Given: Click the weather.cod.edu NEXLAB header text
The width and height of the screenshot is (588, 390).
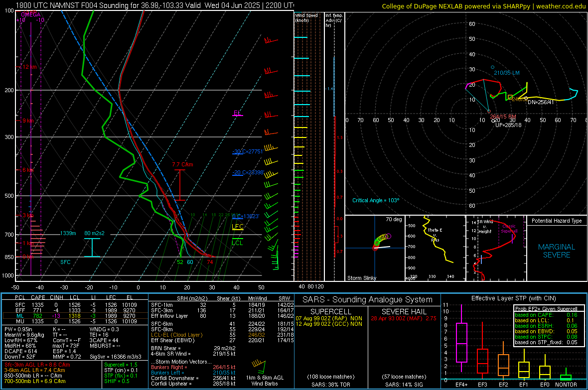Looking at the screenshot, I should click(x=484, y=6).
